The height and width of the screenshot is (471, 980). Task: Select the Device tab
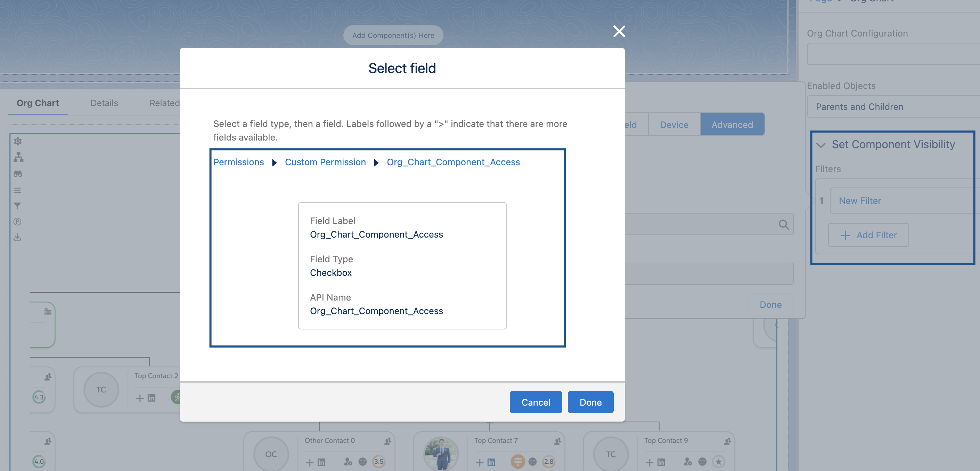point(674,125)
